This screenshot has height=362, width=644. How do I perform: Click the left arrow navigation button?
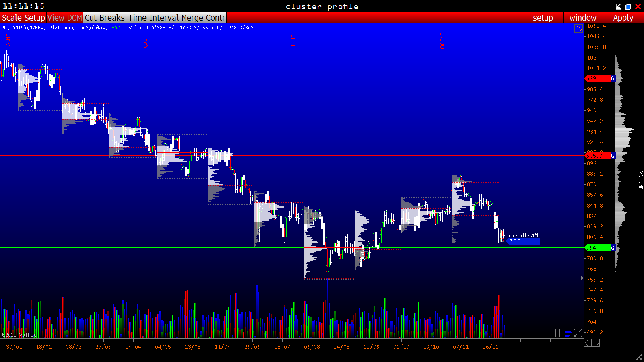coord(588,343)
